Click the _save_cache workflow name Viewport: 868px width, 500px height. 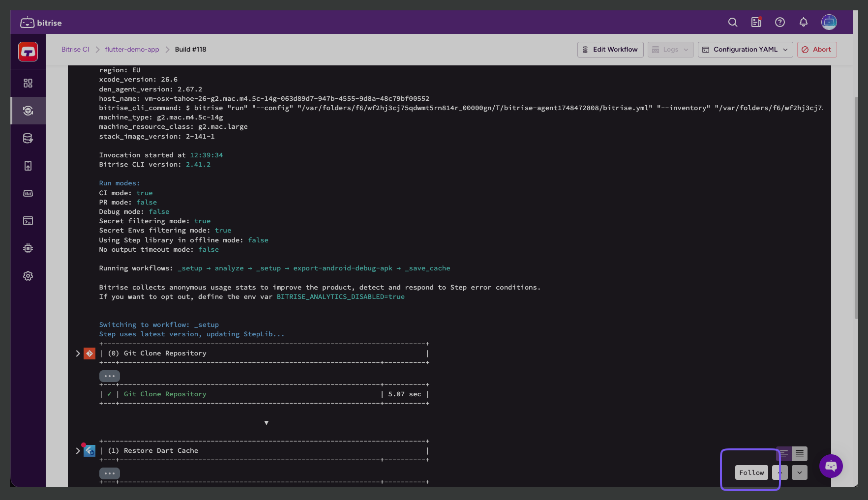(x=428, y=268)
